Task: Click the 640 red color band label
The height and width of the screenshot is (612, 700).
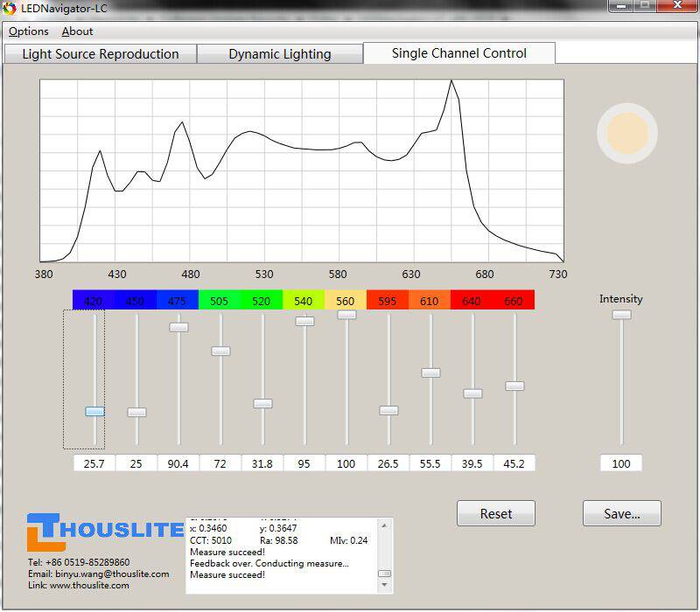Action: click(471, 300)
